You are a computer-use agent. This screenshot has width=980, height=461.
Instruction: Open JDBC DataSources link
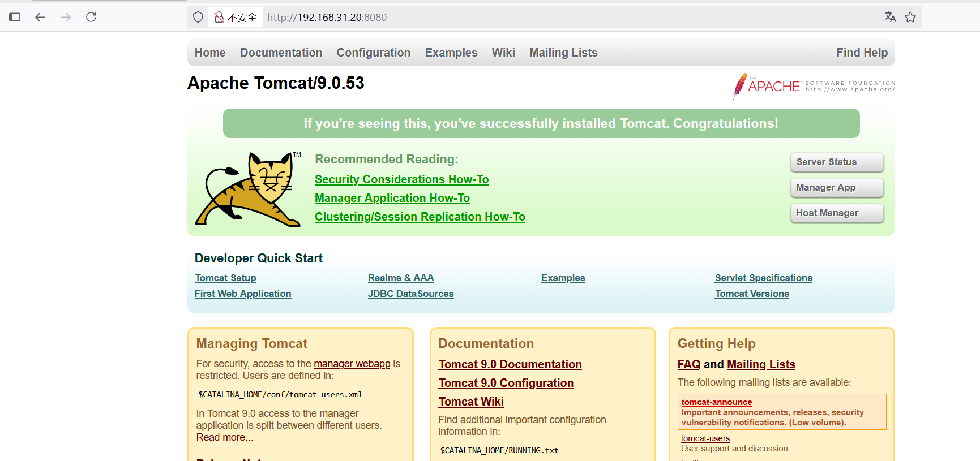[x=411, y=294]
